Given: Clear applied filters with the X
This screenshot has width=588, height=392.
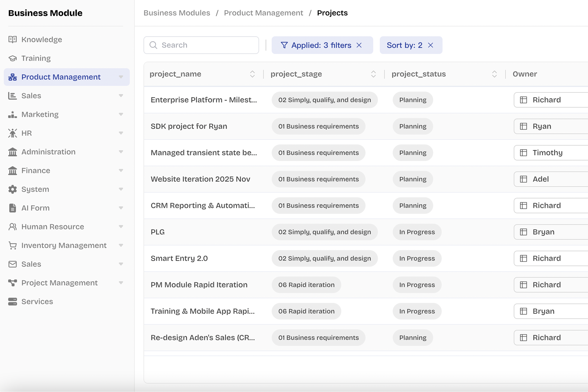Looking at the screenshot, I should pos(359,45).
